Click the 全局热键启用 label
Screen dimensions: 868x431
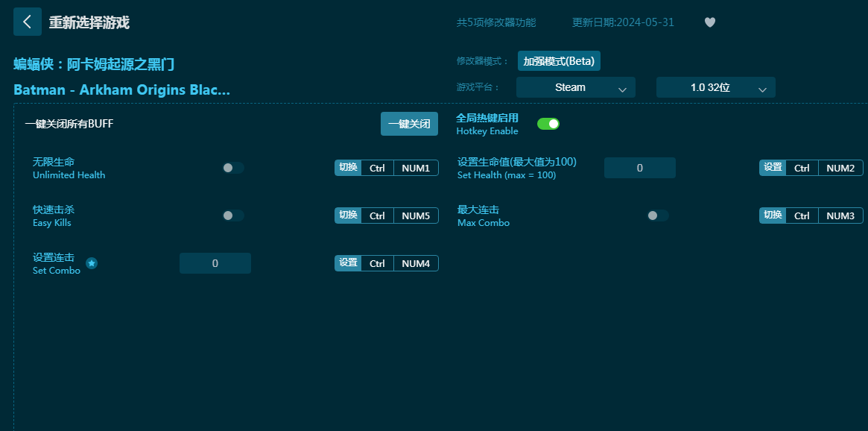coord(487,118)
